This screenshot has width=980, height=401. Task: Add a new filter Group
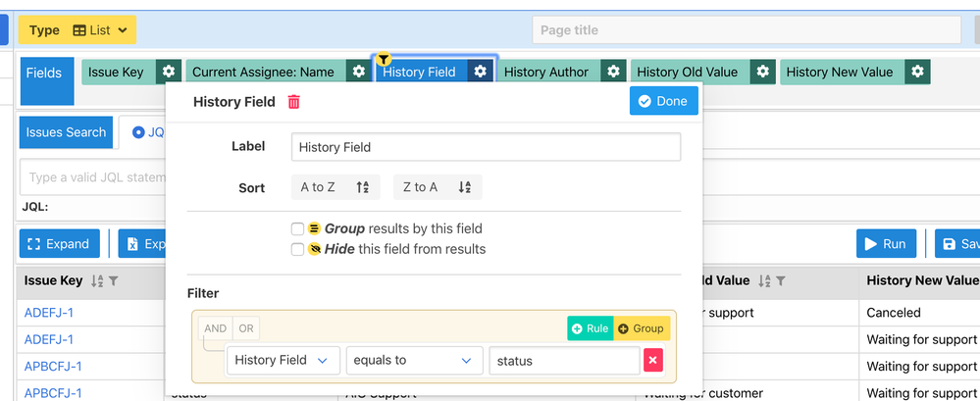tap(642, 328)
